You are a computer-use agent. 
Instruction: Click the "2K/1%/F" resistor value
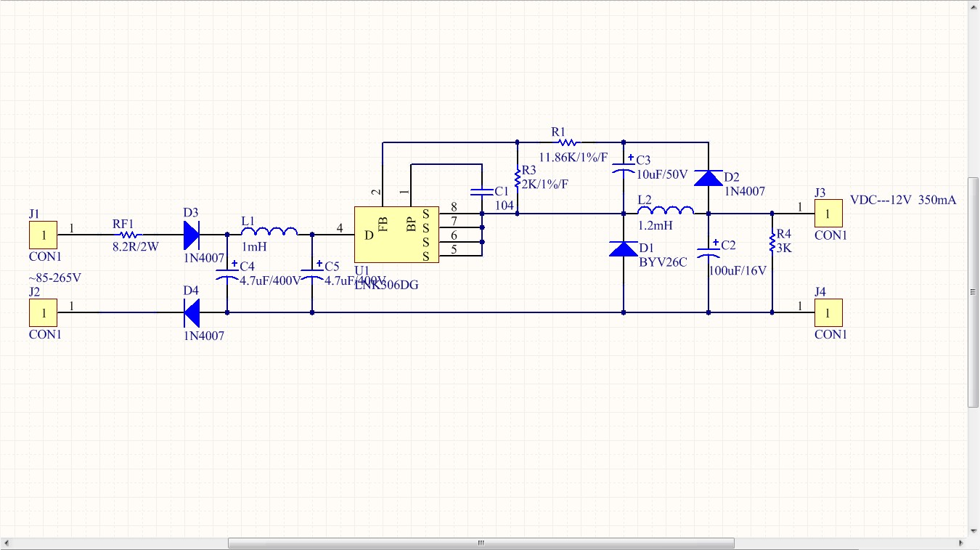pos(546,184)
